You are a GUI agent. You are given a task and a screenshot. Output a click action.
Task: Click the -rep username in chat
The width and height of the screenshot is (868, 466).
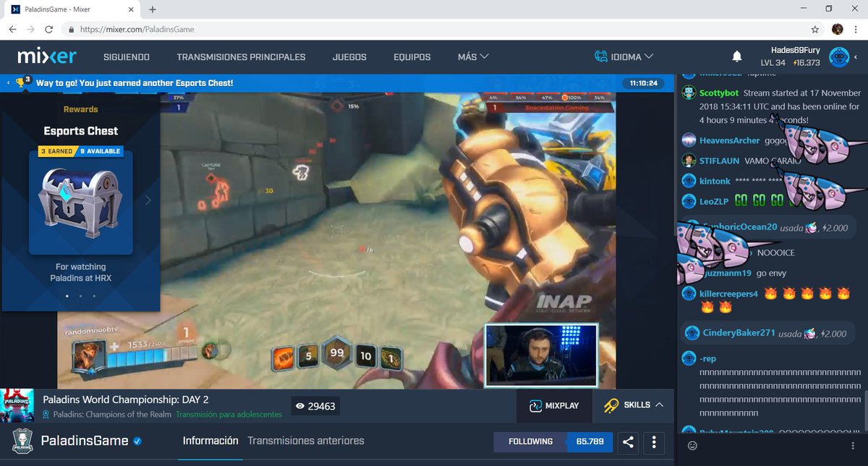pyautogui.click(x=708, y=359)
